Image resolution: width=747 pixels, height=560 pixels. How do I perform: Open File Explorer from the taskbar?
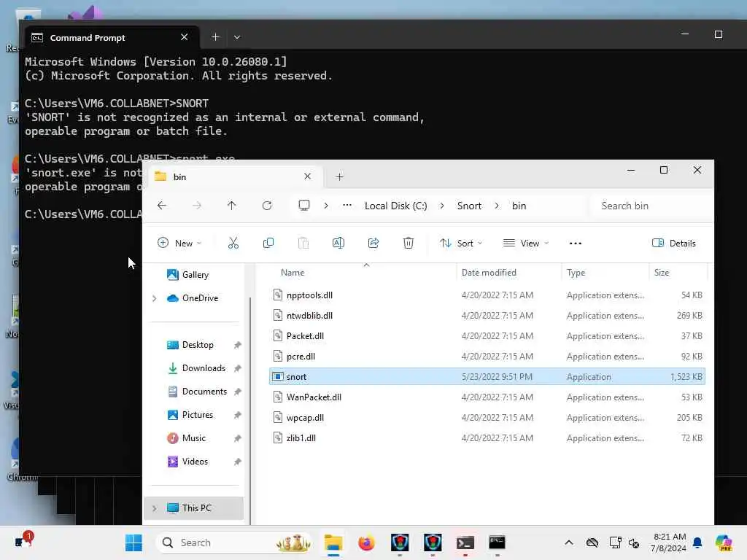[x=333, y=542]
